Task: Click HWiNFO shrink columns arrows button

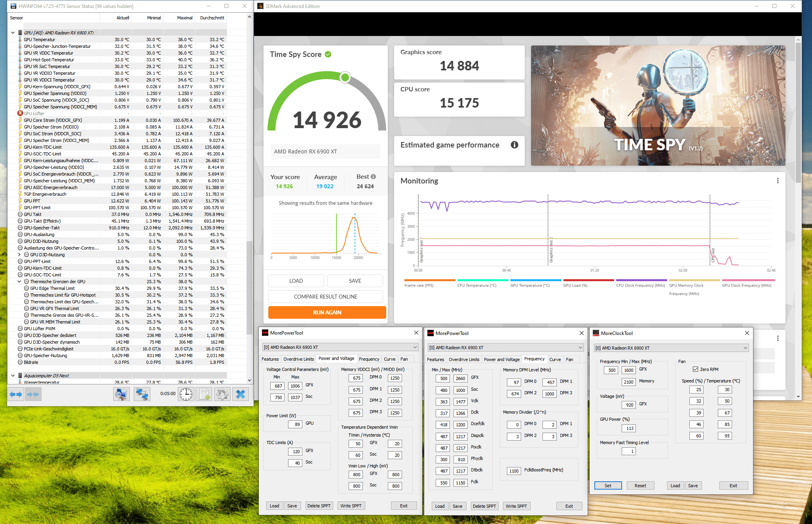Action: (x=33, y=394)
